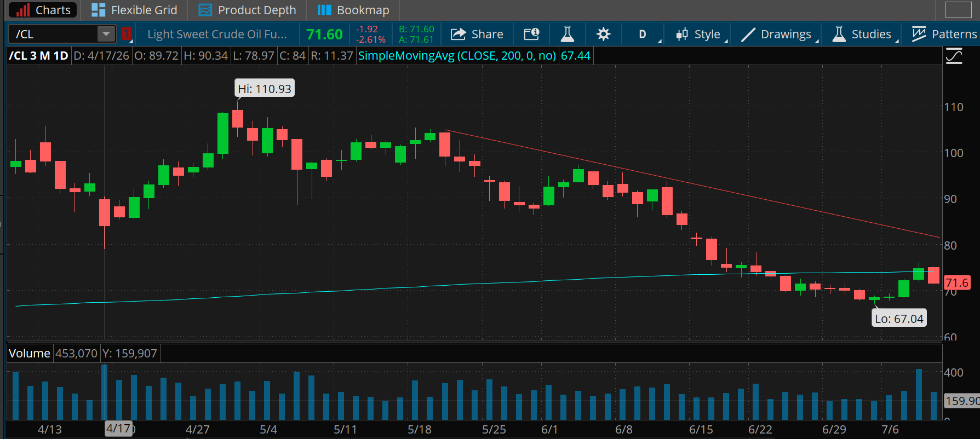The image size is (980, 439).
Task: Click the Hi: 110.93 price bubble
Action: pos(265,89)
